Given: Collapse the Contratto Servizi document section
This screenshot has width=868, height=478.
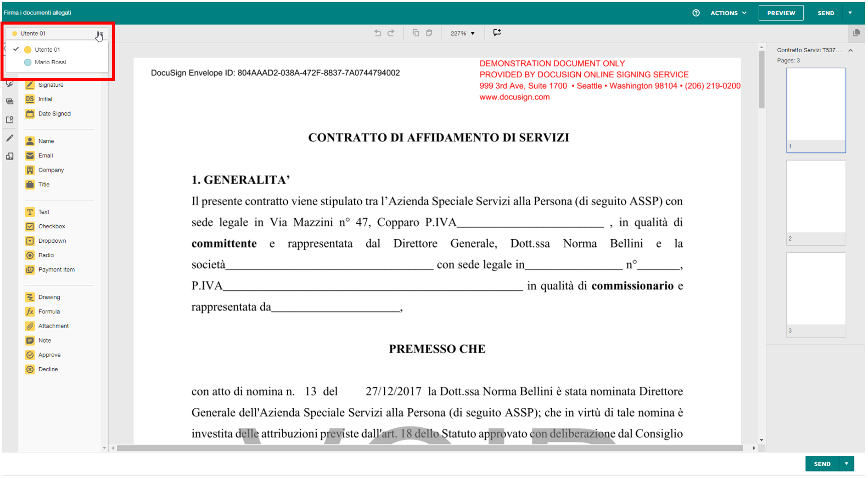Looking at the screenshot, I should (850, 50).
